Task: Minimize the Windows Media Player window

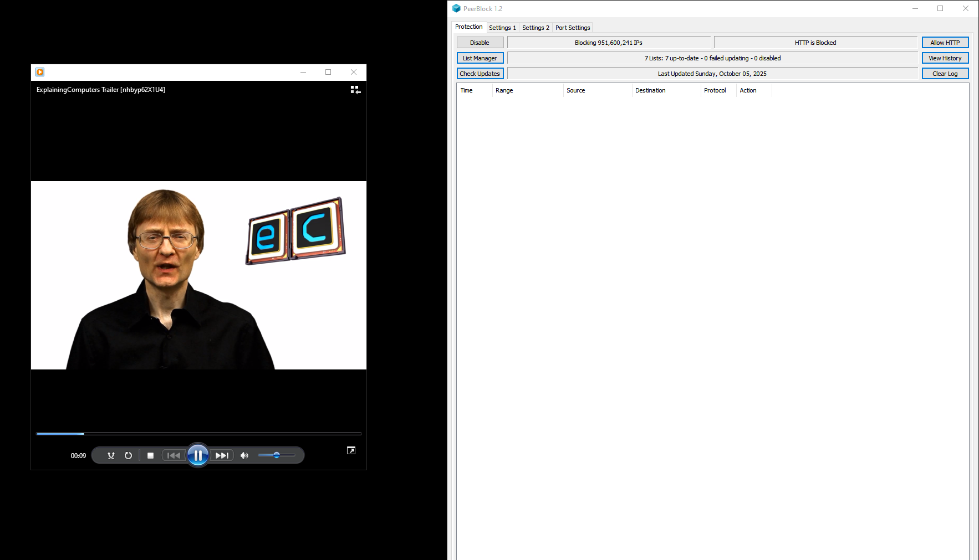Action: coord(303,72)
